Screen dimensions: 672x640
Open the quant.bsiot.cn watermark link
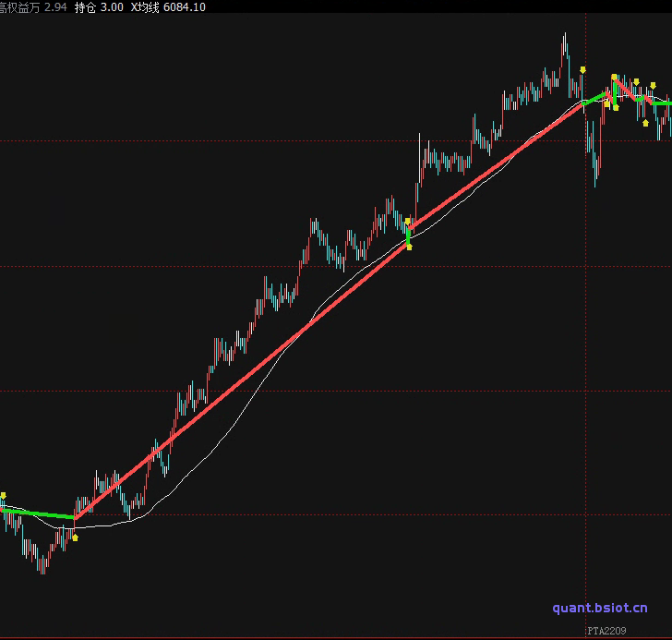[x=600, y=608]
